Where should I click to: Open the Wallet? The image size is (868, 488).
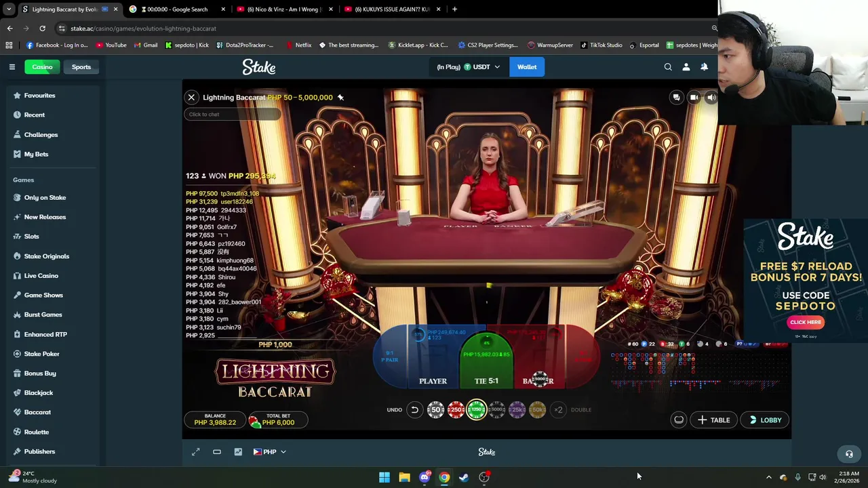(527, 67)
